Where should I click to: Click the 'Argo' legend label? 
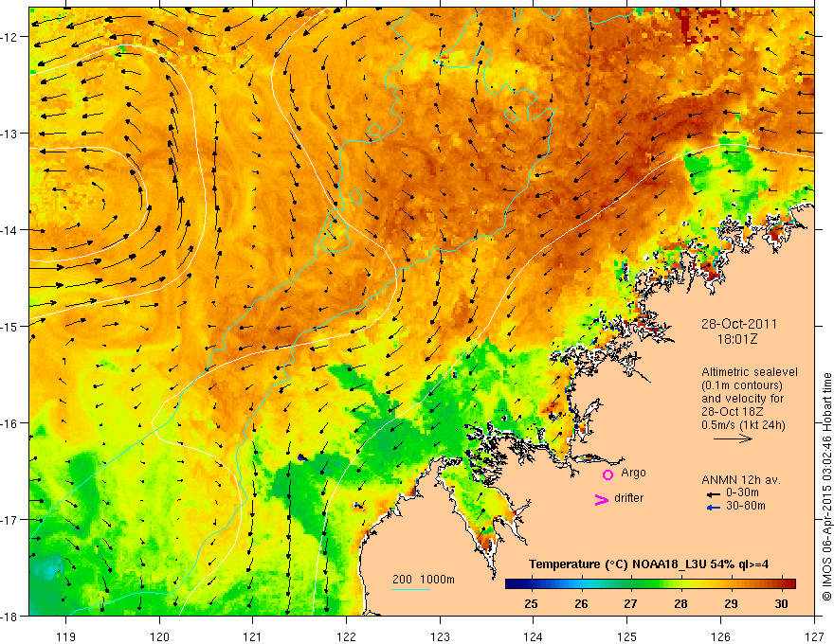coord(633,473)
